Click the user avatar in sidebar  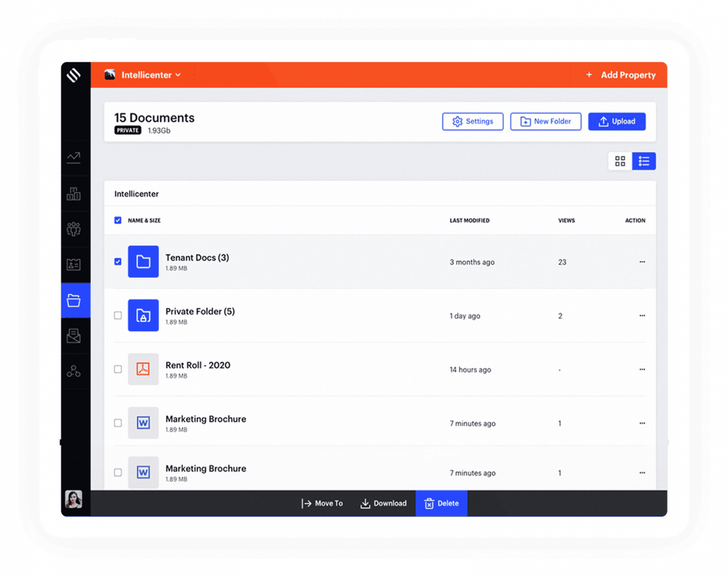(74, 499)
